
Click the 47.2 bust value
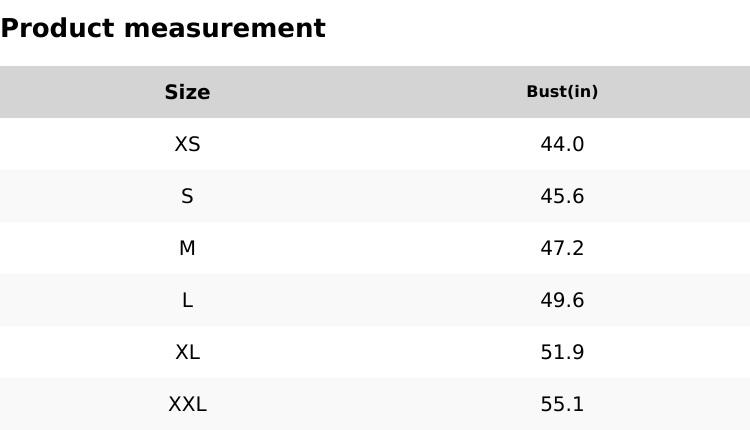coord(562,248)
